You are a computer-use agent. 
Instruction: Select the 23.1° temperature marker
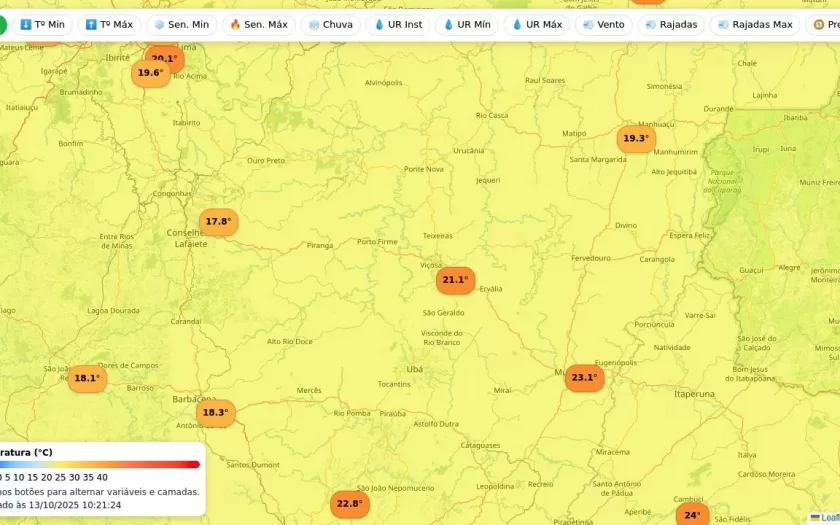pyautogui.click(x=584, y=378)
